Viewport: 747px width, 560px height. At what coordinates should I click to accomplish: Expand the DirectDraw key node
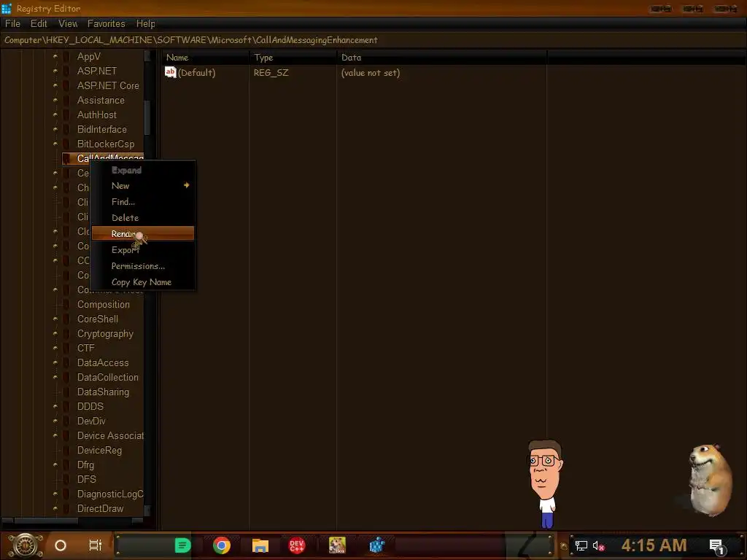pos(55,508)
